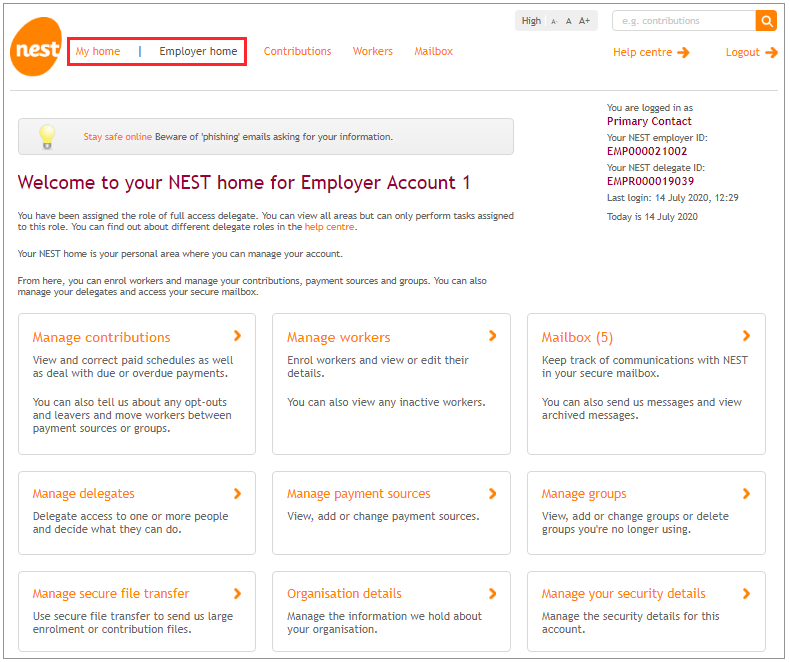Open the Manage your security details heading link

point(623,593)
